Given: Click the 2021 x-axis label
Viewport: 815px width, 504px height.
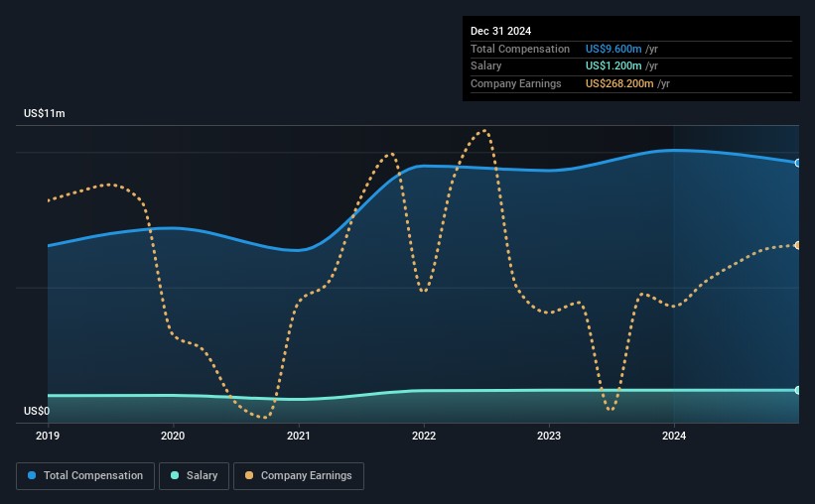Looking at the screenshot, I should (x=299, y=436).
